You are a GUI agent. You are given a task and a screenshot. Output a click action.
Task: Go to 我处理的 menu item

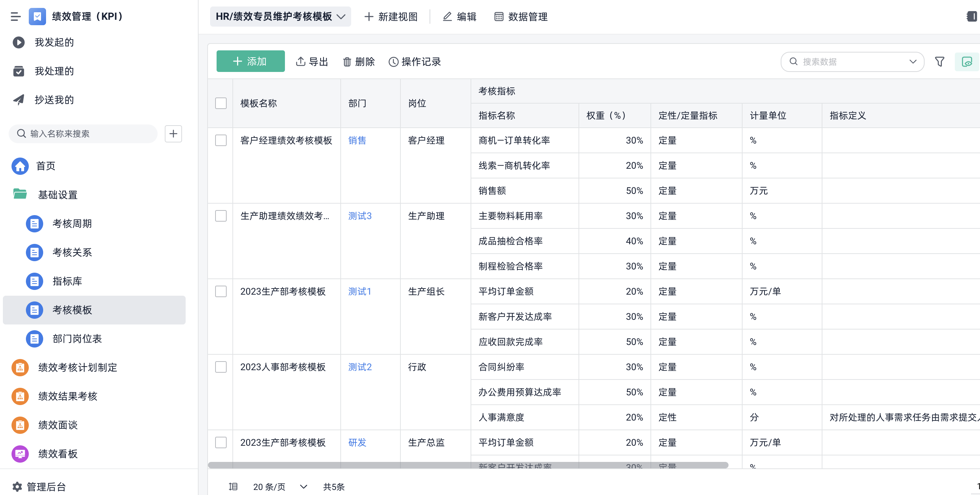coord(54,71)
